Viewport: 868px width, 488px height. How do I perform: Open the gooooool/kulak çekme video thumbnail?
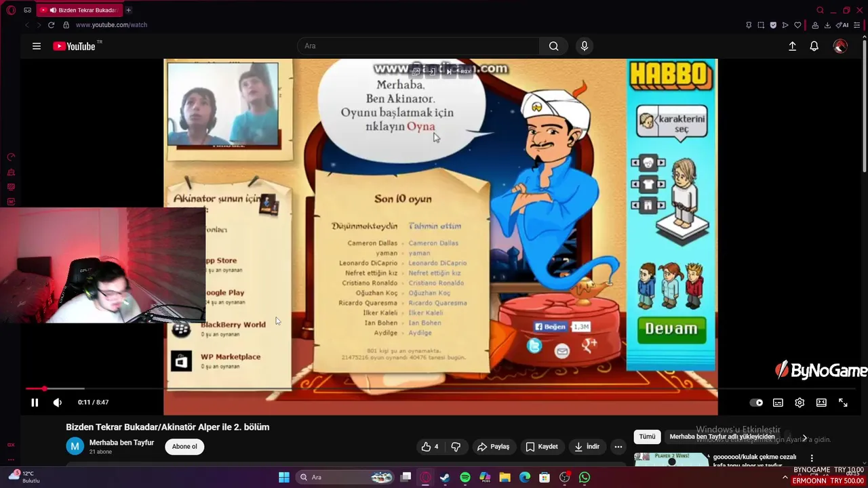pos(671,459)
